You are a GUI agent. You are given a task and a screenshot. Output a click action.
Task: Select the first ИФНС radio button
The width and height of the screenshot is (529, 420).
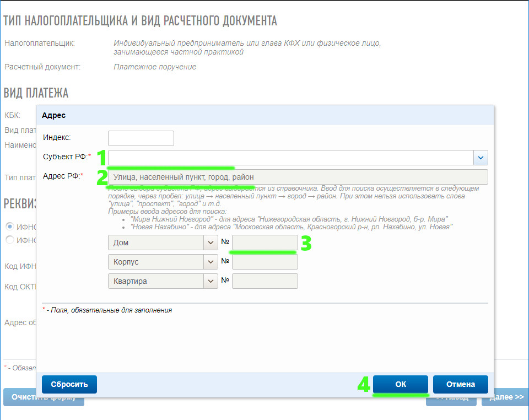click(x=9, y=227)
